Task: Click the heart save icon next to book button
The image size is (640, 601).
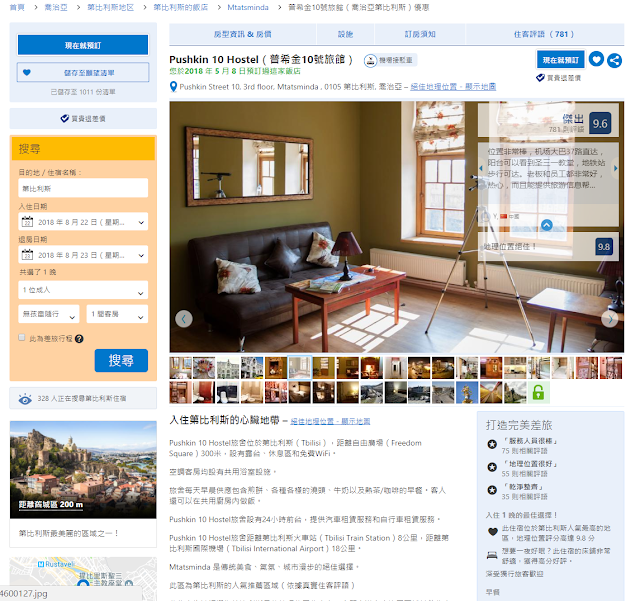Action: [x=596, y=60]
